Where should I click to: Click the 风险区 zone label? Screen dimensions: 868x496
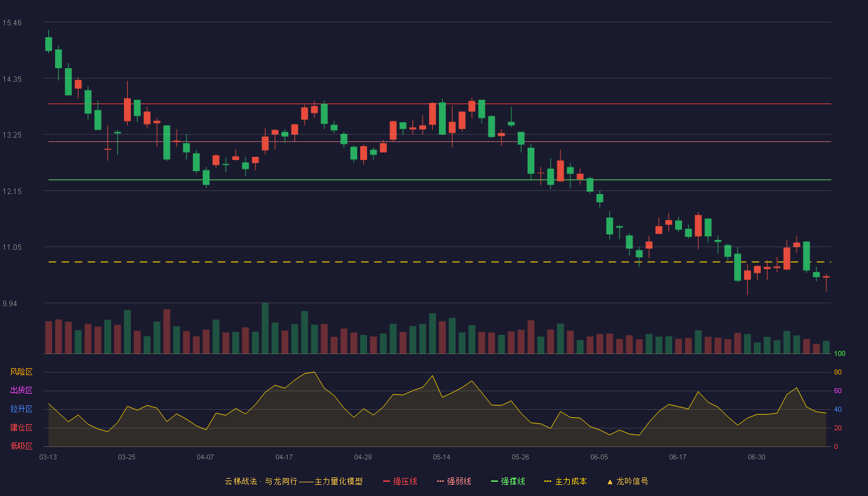click(21, 372)
